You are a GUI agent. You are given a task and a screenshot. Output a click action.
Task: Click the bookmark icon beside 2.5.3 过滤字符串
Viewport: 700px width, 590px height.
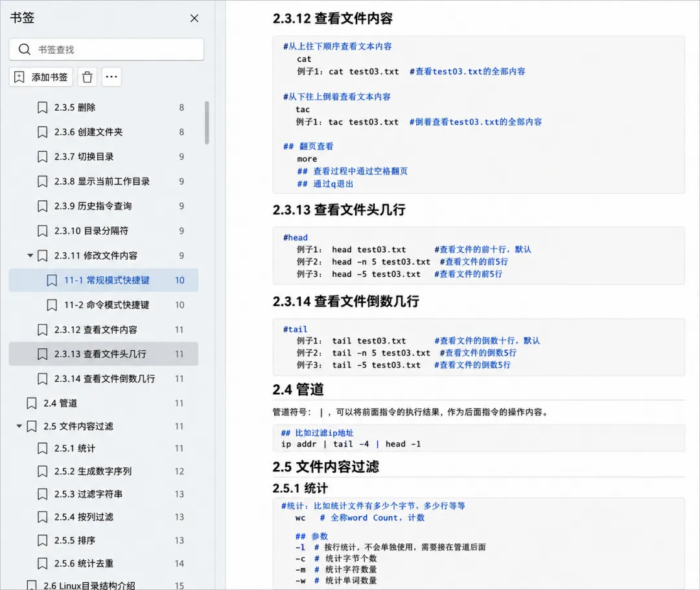click(42, 494)
